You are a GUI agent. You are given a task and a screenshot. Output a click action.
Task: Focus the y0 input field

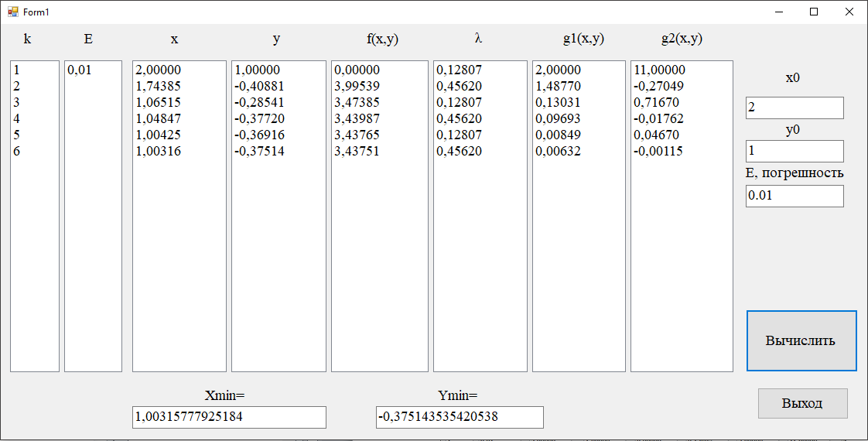(795, 151)
